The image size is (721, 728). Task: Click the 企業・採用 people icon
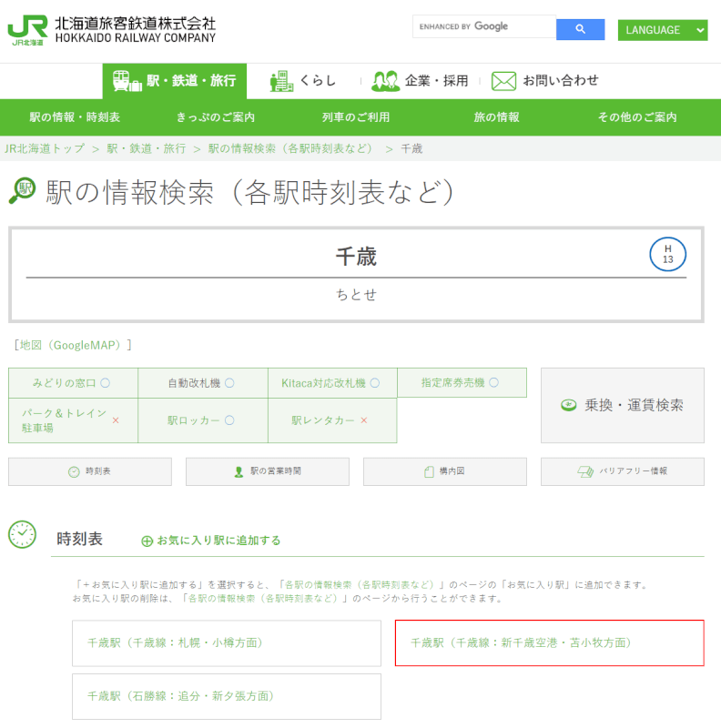[x=385, y=81]
